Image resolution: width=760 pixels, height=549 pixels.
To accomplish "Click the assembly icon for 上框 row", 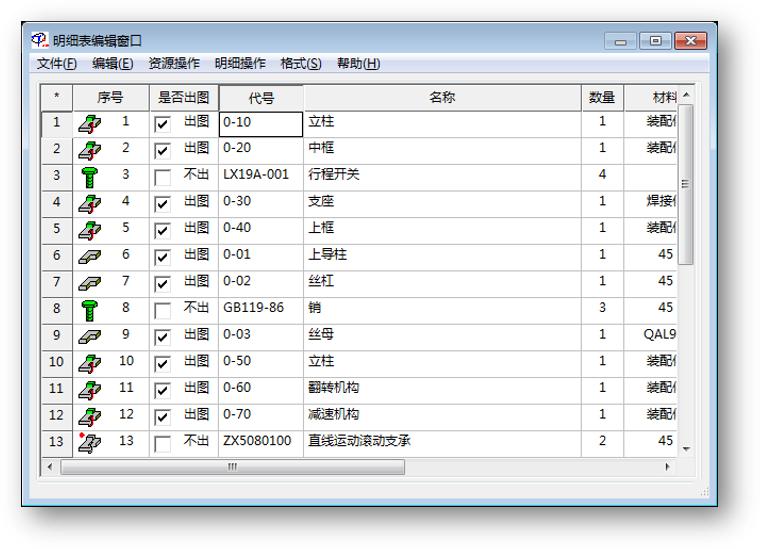I will (90, 231).
